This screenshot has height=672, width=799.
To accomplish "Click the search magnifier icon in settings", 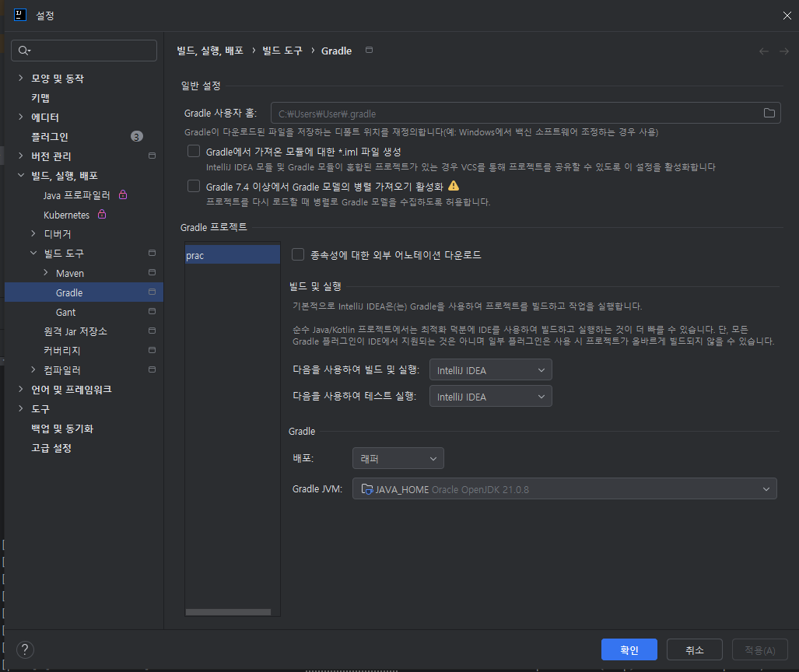I will (x=24, y=51).
